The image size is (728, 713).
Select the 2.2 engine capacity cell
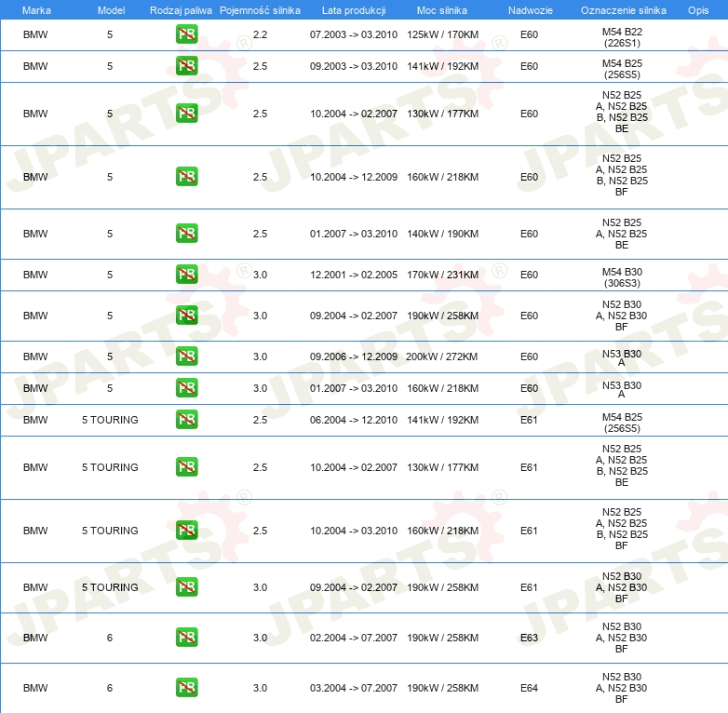point(260,34)
